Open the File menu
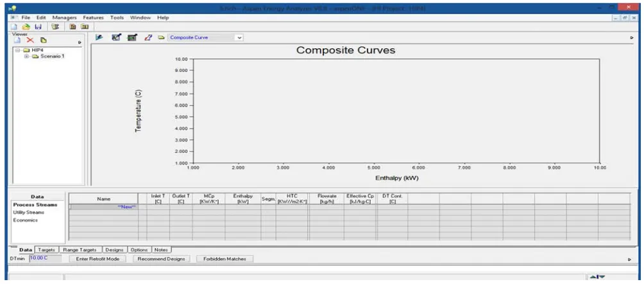The width and height of the screenshot is (644, 284). [x=26, y=18]
